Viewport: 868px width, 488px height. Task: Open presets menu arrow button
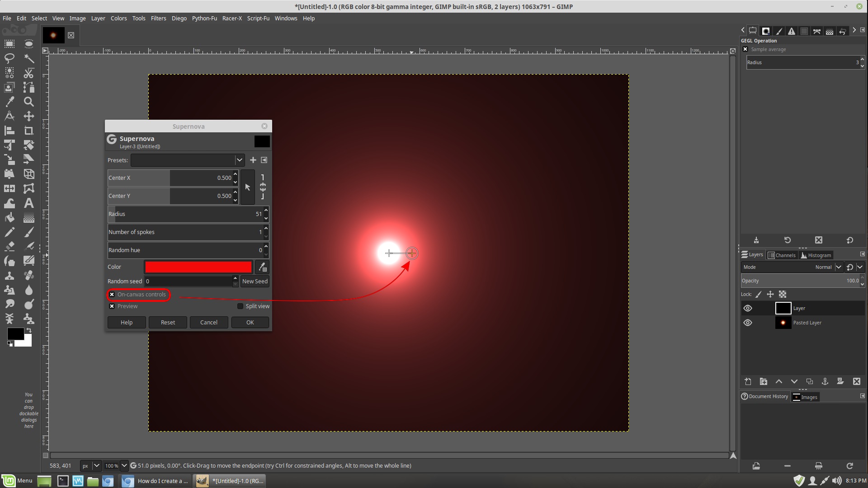264,160
